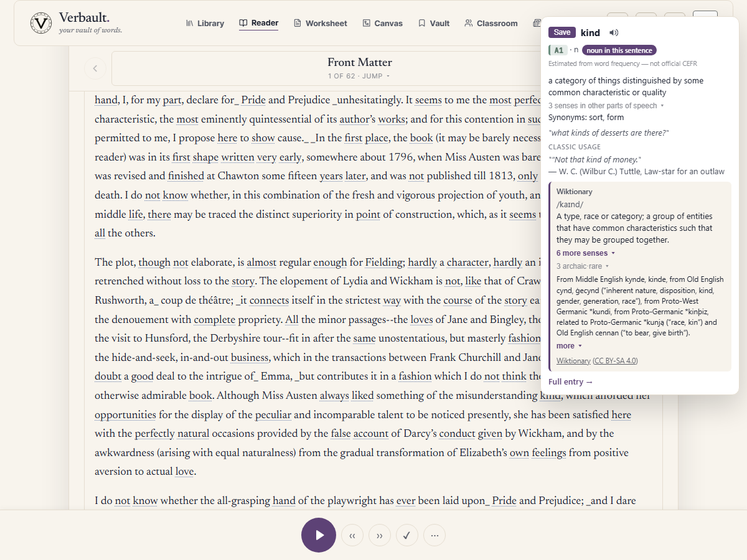
Task: Look up the word 'early'
Action: pos(290,157)
